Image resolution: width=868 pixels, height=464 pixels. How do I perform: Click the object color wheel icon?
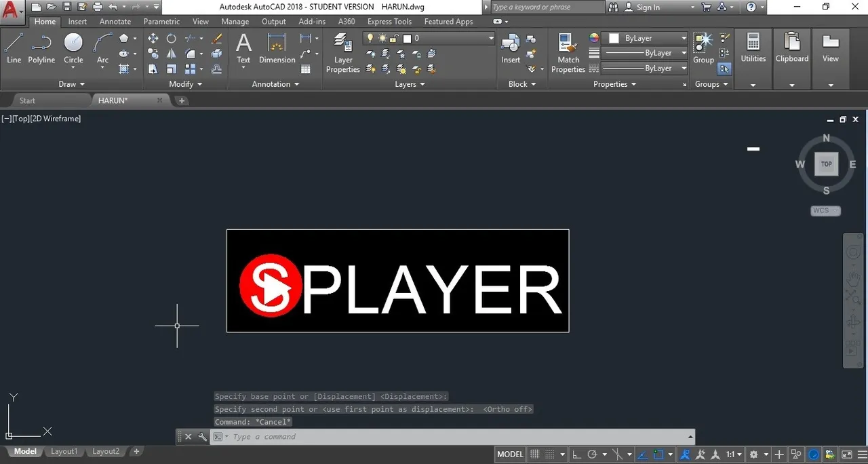[595, 39]
